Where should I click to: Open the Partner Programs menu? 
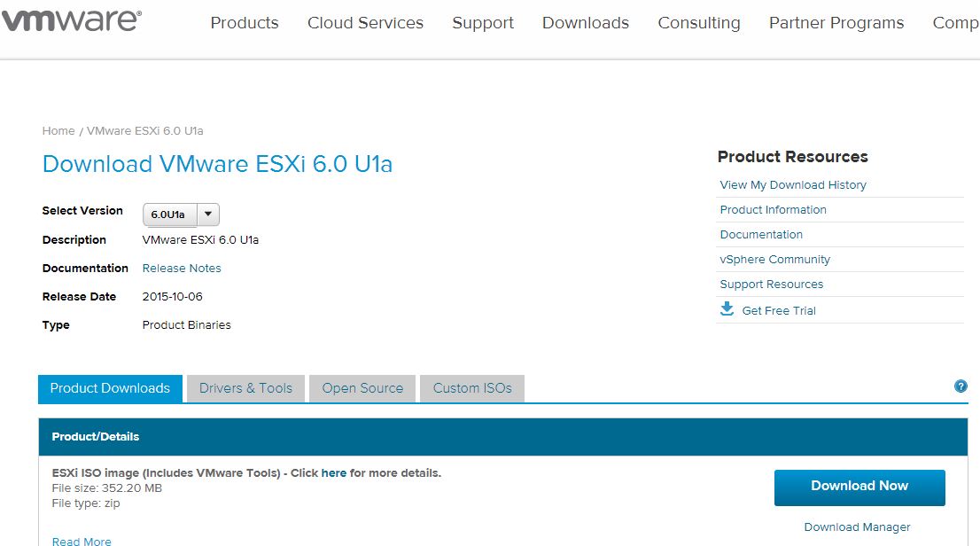[x=836, y=23]
